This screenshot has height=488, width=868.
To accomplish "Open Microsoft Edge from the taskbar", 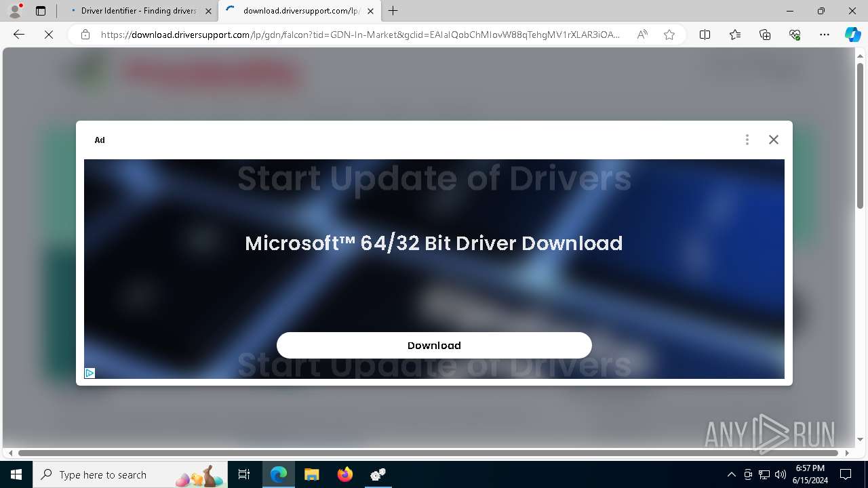I will tap(279, 474).
